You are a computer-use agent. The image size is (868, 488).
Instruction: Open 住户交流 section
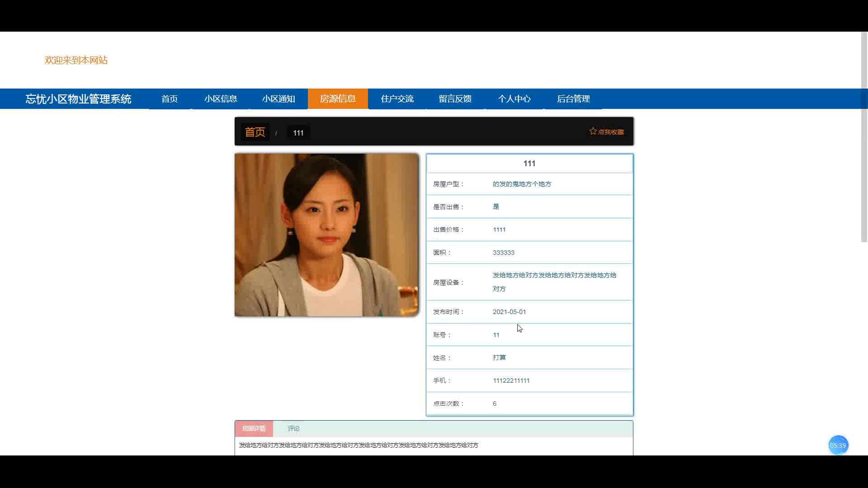click(397, 99)
